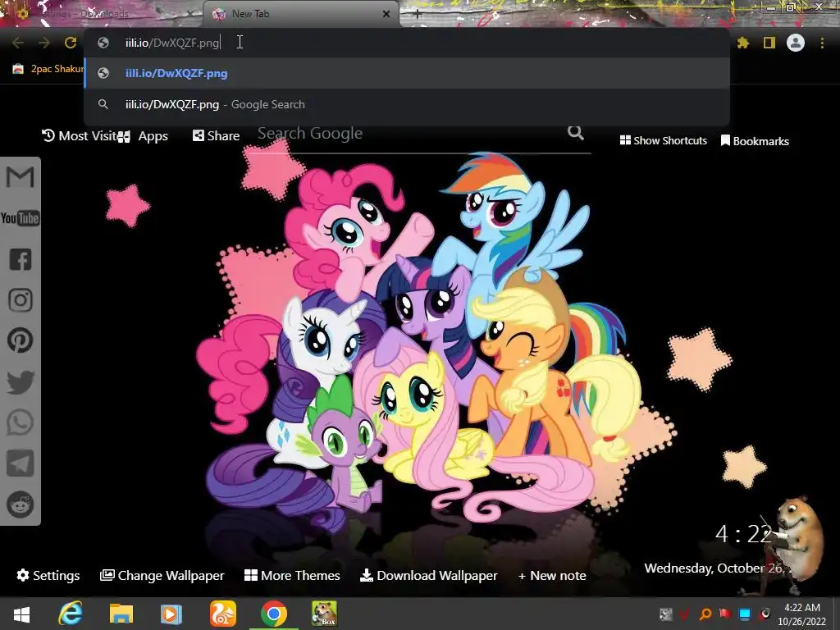Viewport: 840px width, 630px height.
Task: Open the Box hamster taskbar app
Action: coord(325,614)
